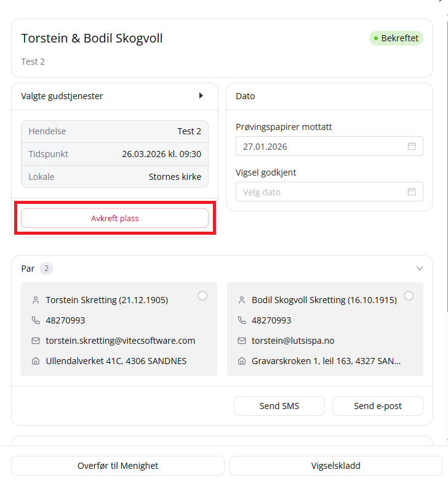Click phone icon in Torstein's card
Viewport: 448px width, 483px height.
pos(36,320)
